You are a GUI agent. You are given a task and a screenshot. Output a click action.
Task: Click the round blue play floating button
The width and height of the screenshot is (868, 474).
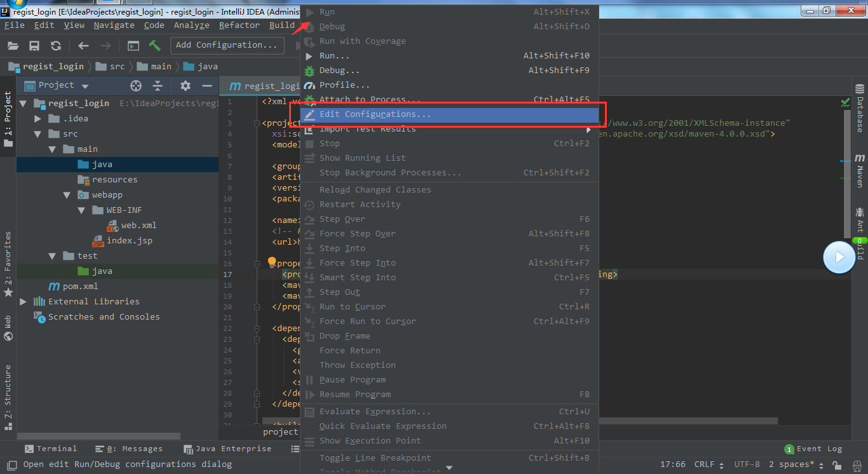[839, 257]
